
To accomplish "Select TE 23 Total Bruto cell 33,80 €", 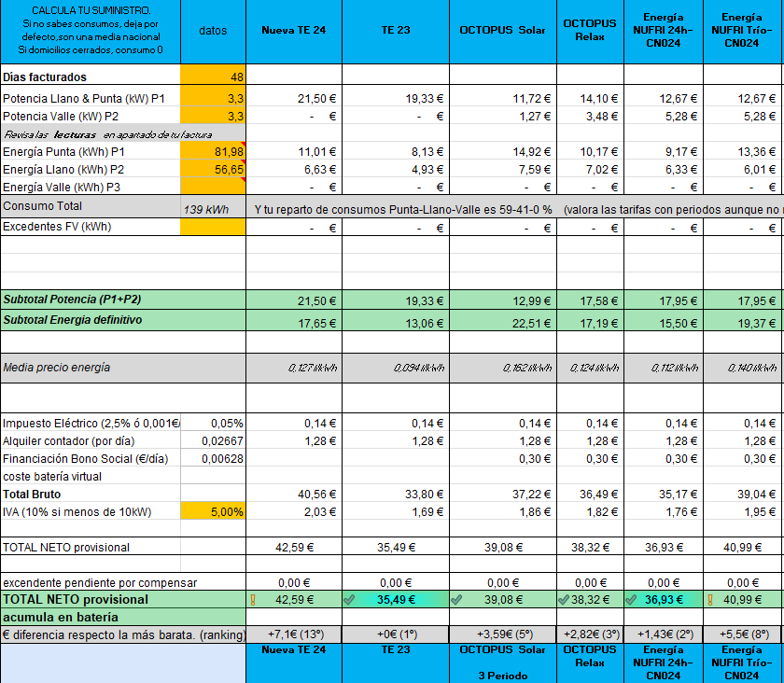I will [396, 494].
